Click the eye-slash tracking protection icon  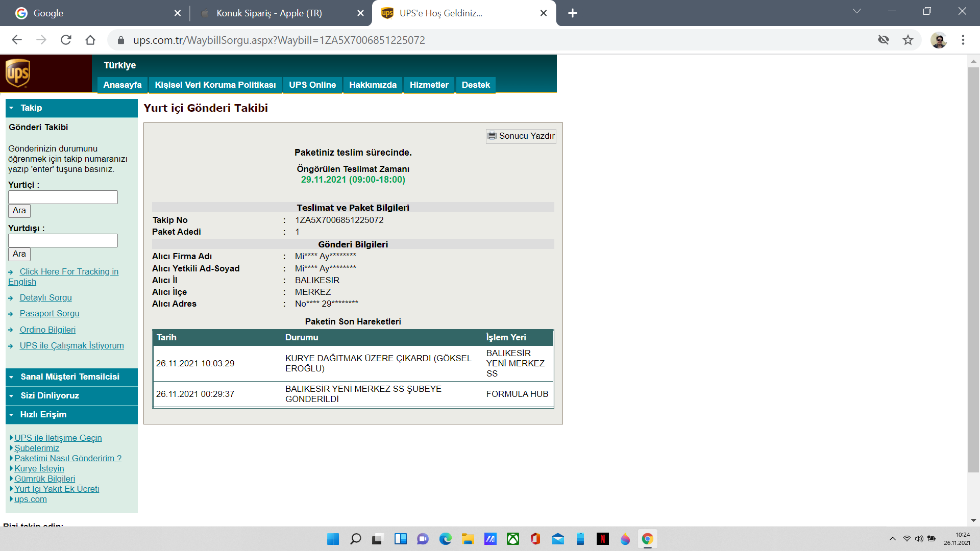(884, 40)
